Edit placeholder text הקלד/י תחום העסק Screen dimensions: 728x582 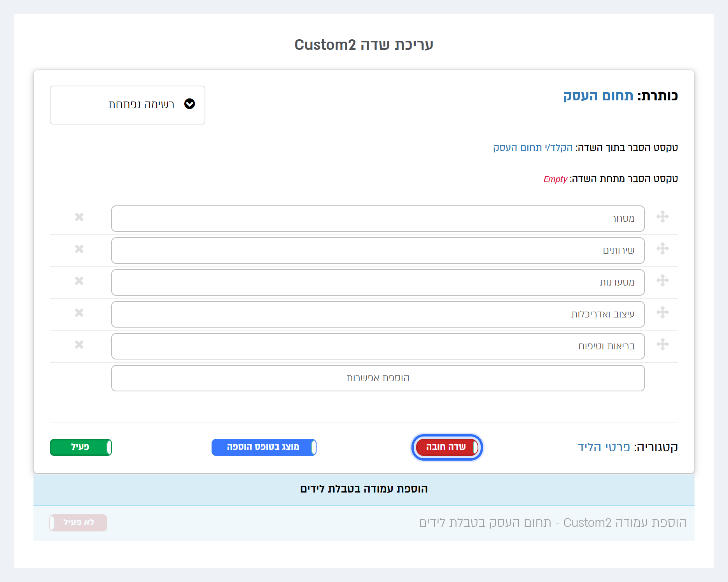click(533, 148)
